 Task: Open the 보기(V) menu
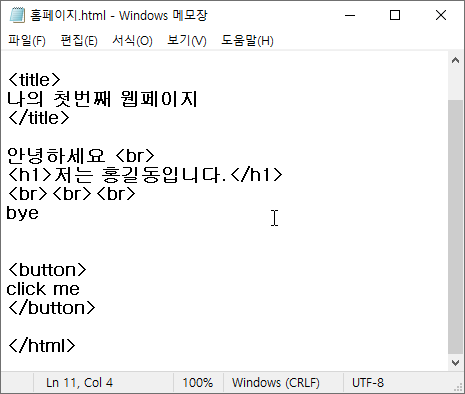coord(187,41)
